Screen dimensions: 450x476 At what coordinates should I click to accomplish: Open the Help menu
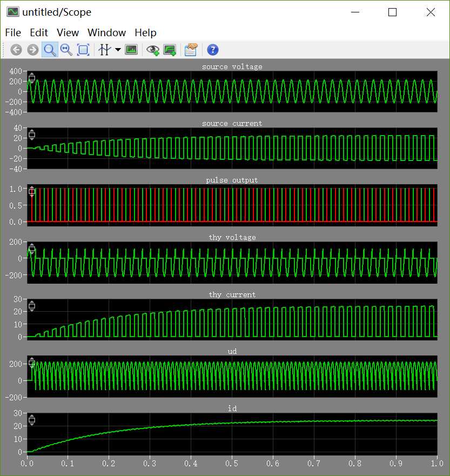click(146, 32)
